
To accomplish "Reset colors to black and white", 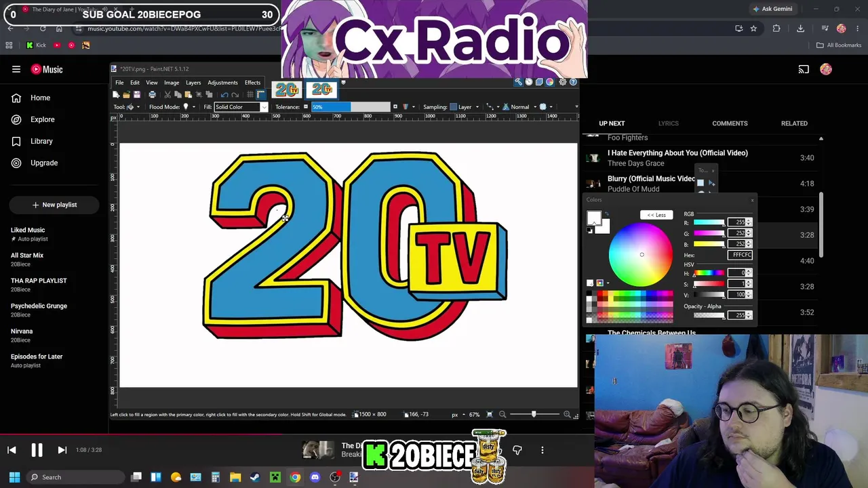I will (590, 230).
